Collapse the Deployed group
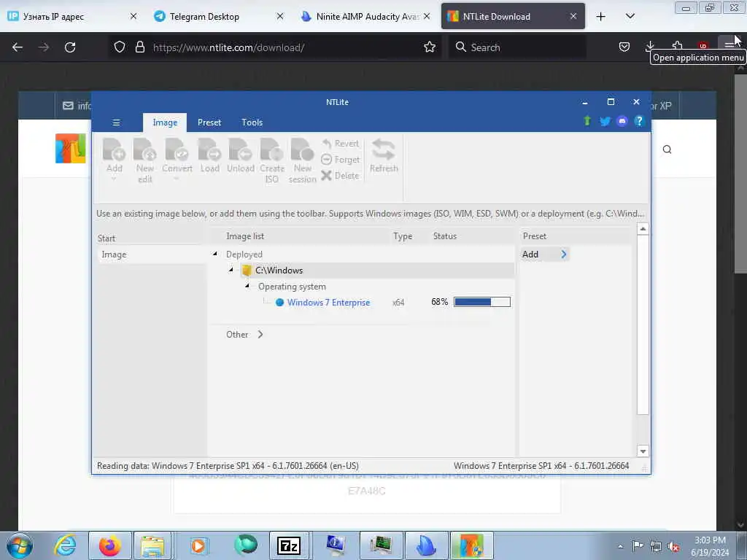The height and width of the screenshot is (560, 747). 215,254
